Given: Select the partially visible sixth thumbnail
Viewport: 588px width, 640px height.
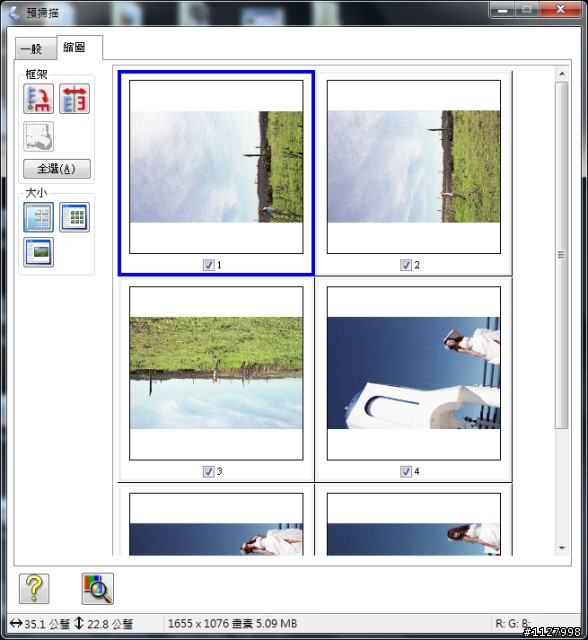Looking at the screenshot, I should 414,524.
